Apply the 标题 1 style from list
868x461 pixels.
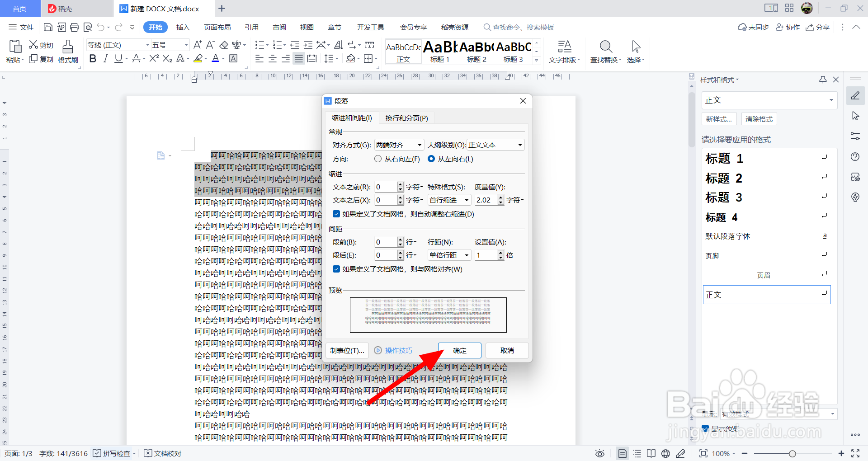tap(767, 158)
